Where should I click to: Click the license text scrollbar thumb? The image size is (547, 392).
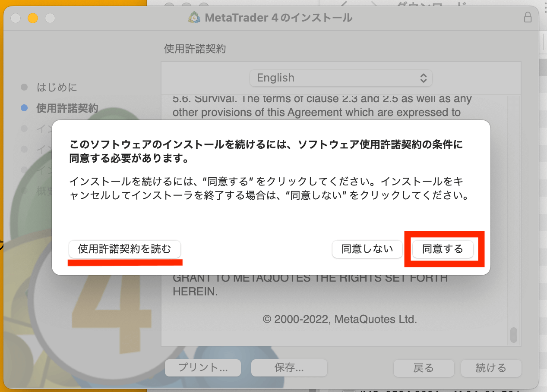tap(513, 335)
